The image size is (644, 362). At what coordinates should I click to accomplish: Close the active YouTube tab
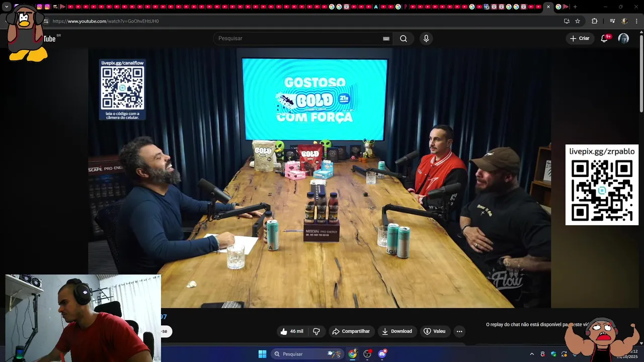point(548,7)
